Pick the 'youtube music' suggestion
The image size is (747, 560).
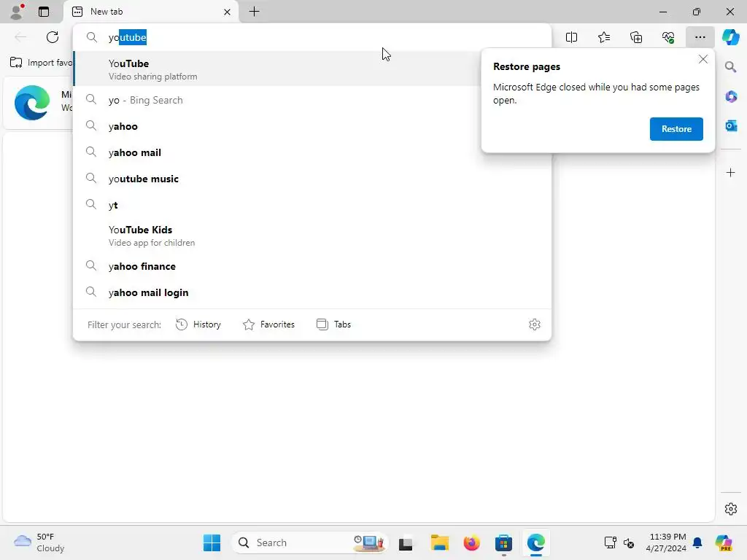click(312, 179)
